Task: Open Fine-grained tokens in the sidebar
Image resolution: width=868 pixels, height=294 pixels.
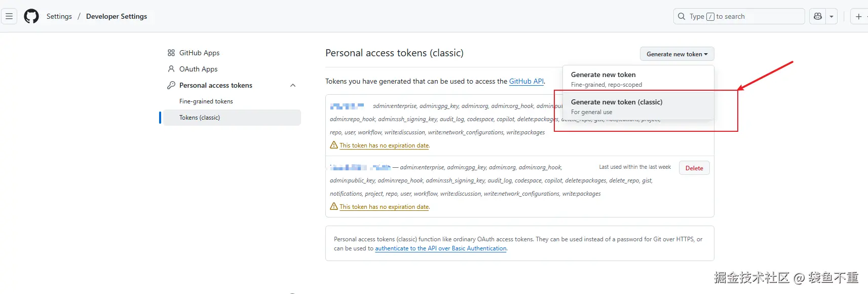Action: click(206, 101)
